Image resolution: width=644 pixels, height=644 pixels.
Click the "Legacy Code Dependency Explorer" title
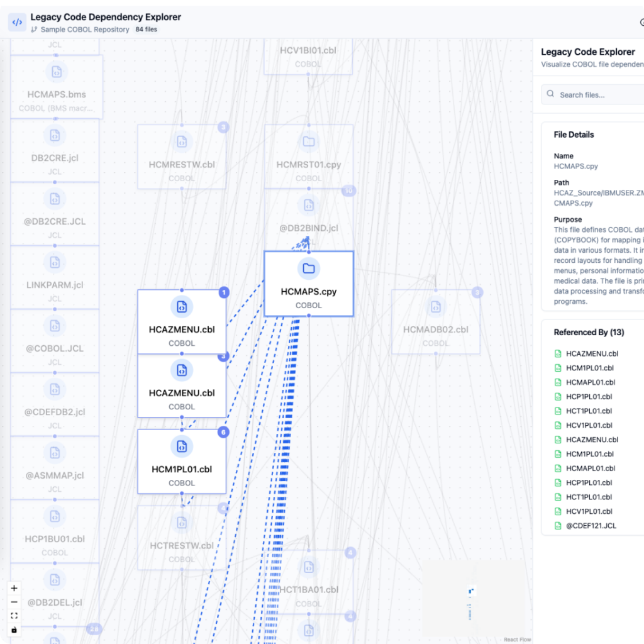click(106, 17)
